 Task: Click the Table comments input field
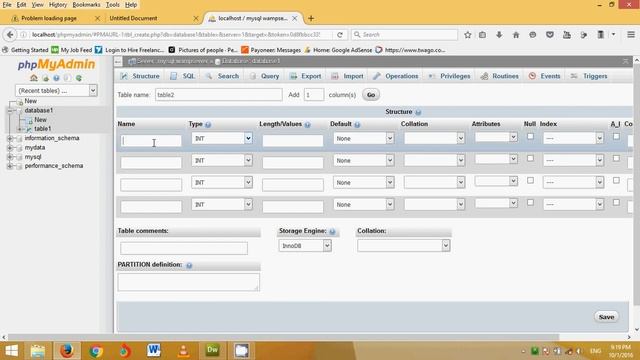point(184,248)
